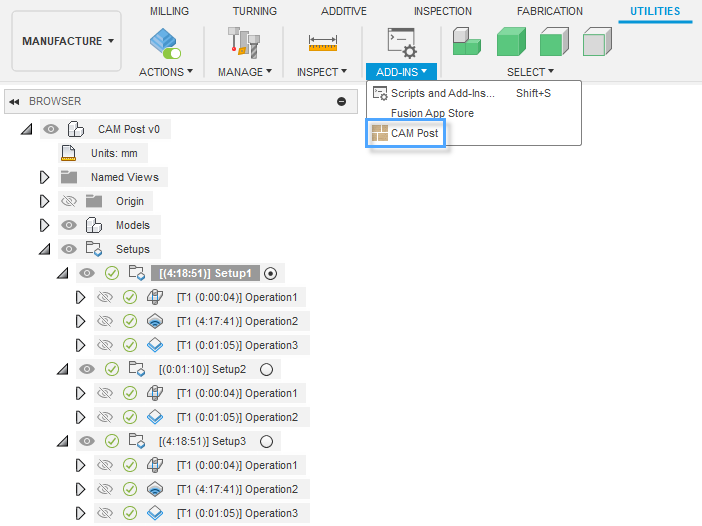The width and height of the screenshot is (702, 526).
Task: Click the first green Select cube icon
Action: 467,42
